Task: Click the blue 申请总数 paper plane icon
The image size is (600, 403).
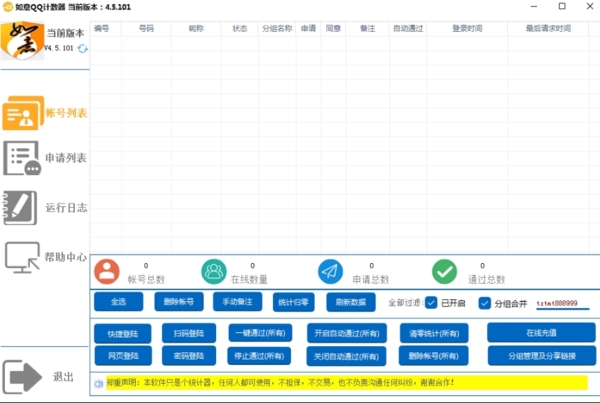Action: point(330,272)
